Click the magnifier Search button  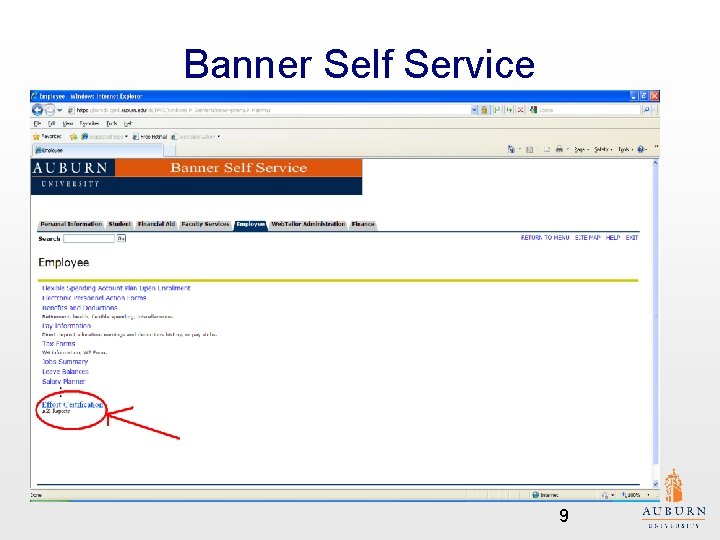point(646,110)
